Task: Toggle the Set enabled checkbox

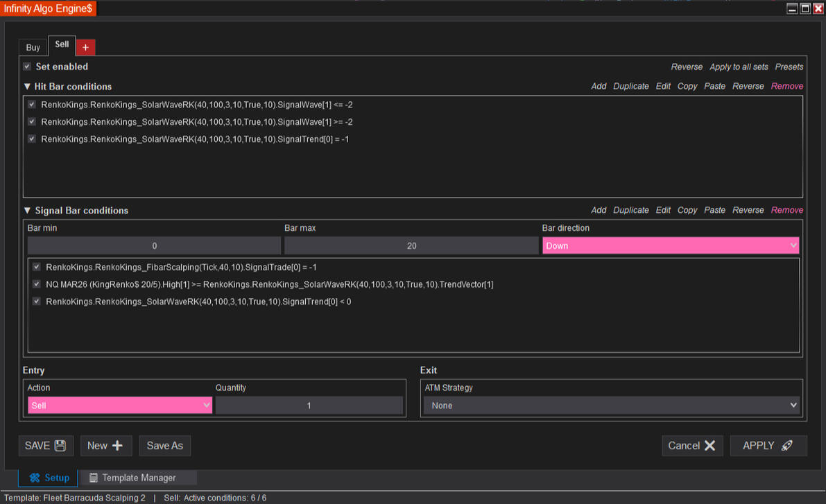Action: (x=27, y=67)
